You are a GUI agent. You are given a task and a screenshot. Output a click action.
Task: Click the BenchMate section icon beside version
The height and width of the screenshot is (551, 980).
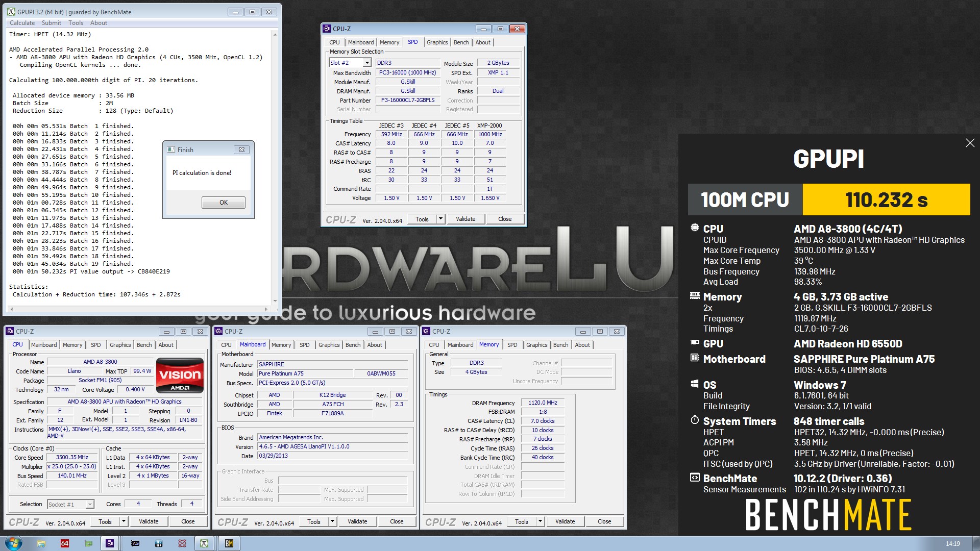695,478
